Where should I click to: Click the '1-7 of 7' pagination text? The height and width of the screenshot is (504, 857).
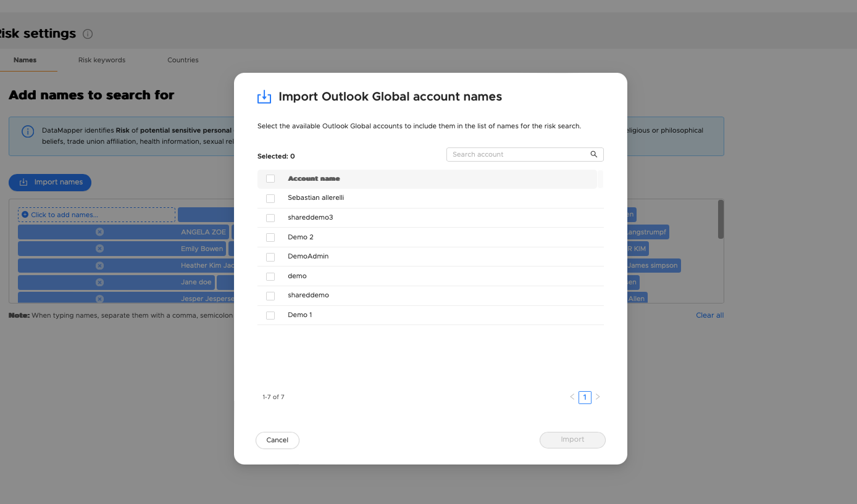click(x=274, y=397)
